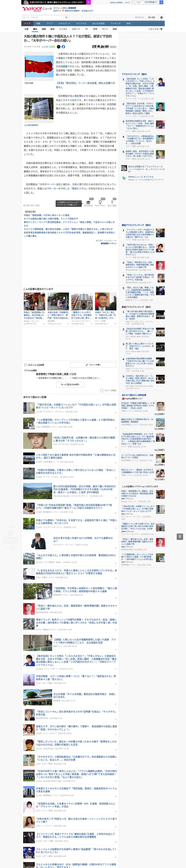Select the ライブ navigation tab
This screenshot has height=868, width=186.
[49, 24]
